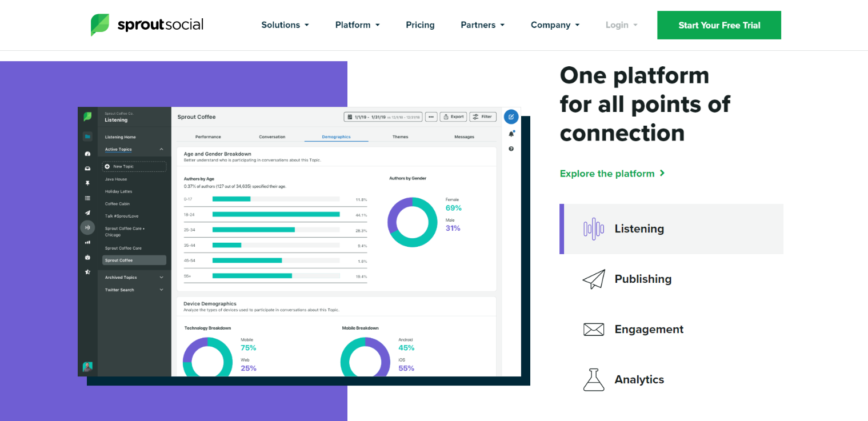
Task: Click the pin icon in dashboard sidebar
Action: point(87,183)
